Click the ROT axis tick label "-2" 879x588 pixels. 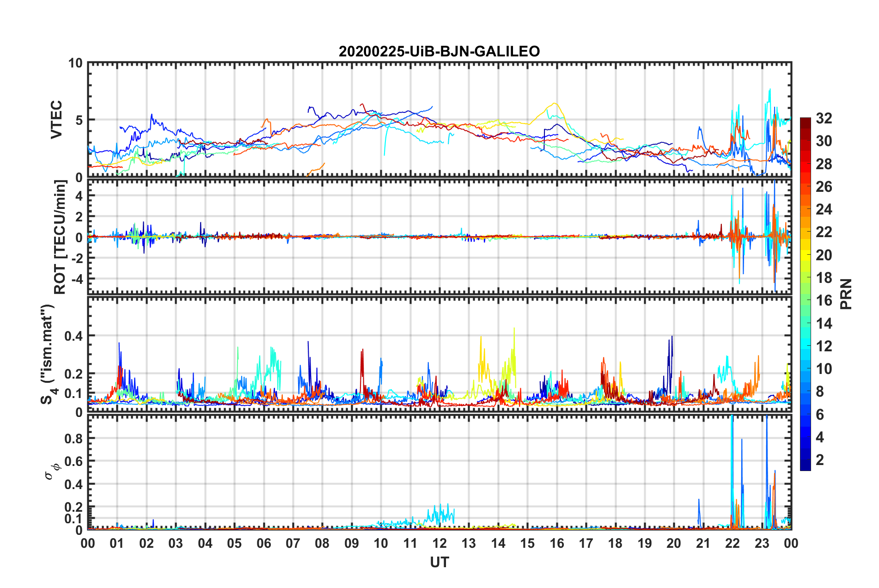76,258
